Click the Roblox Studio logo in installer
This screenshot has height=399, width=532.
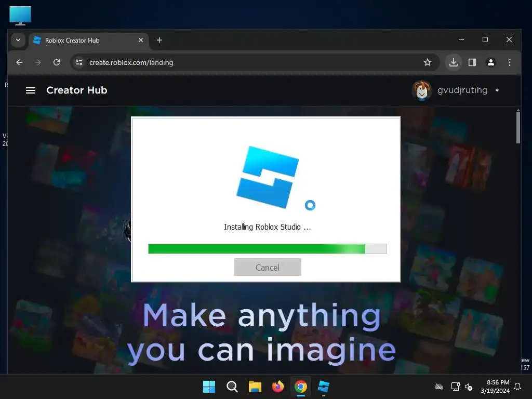(268, 177)
